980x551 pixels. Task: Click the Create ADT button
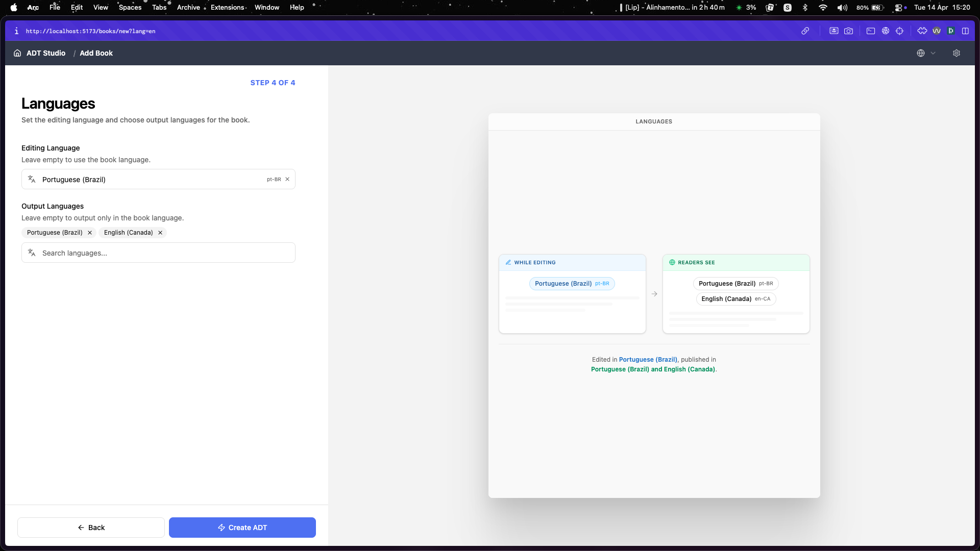tap(242, 528)
